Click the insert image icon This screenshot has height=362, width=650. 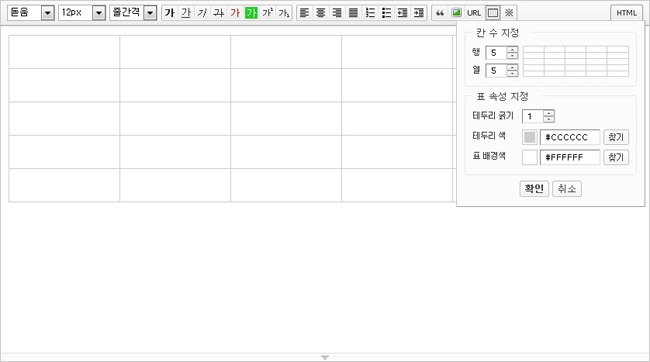[456, 13]
